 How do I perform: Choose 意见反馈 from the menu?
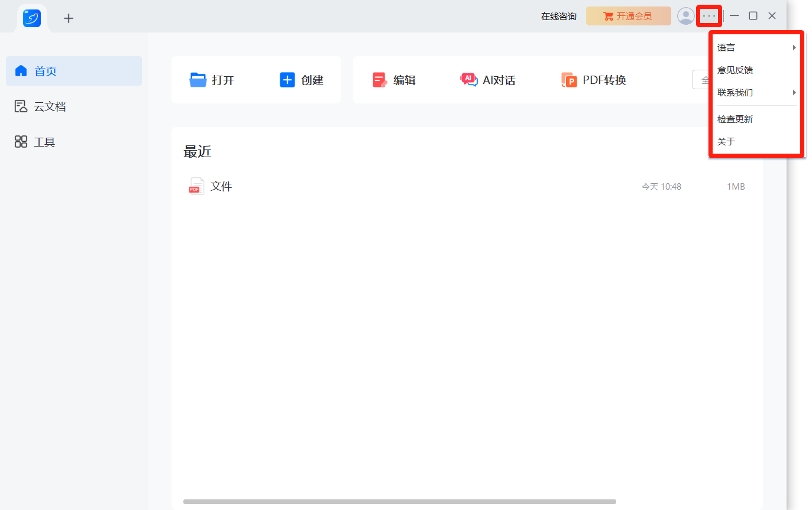(756, 70)
